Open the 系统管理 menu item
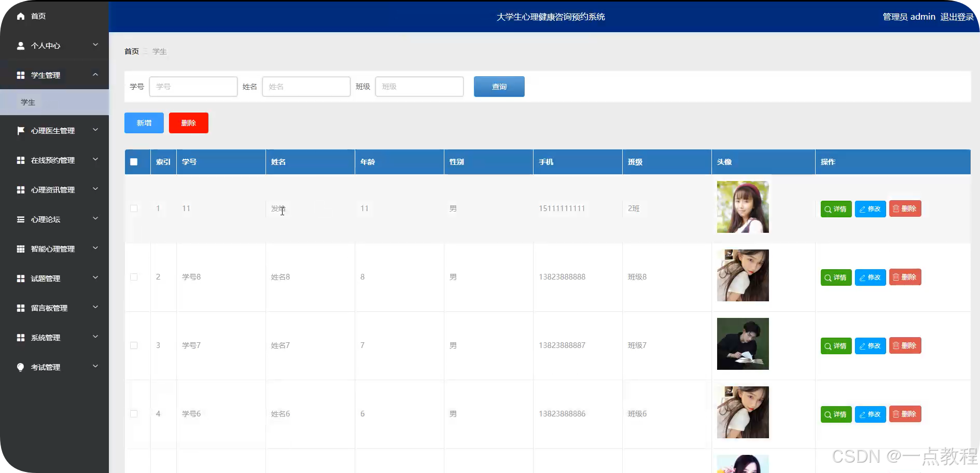 pos(54,338)
